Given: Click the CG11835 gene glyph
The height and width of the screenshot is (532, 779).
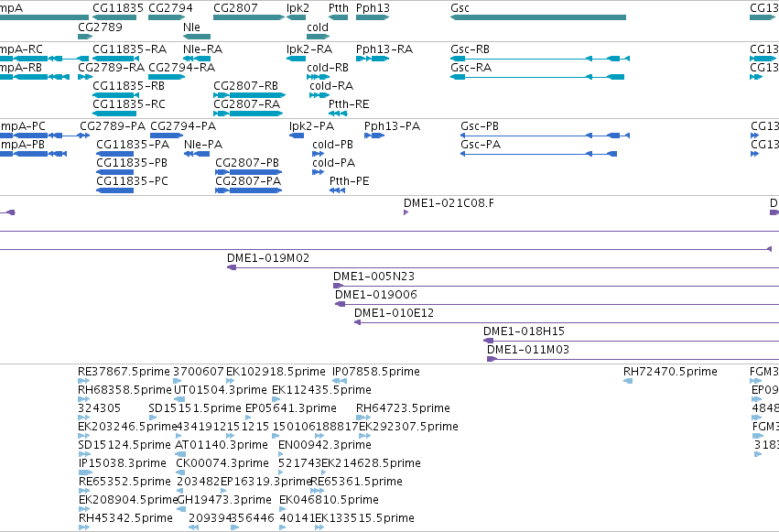Looking at the screenshot, I should pyautogui.click(x=114, y=17).
